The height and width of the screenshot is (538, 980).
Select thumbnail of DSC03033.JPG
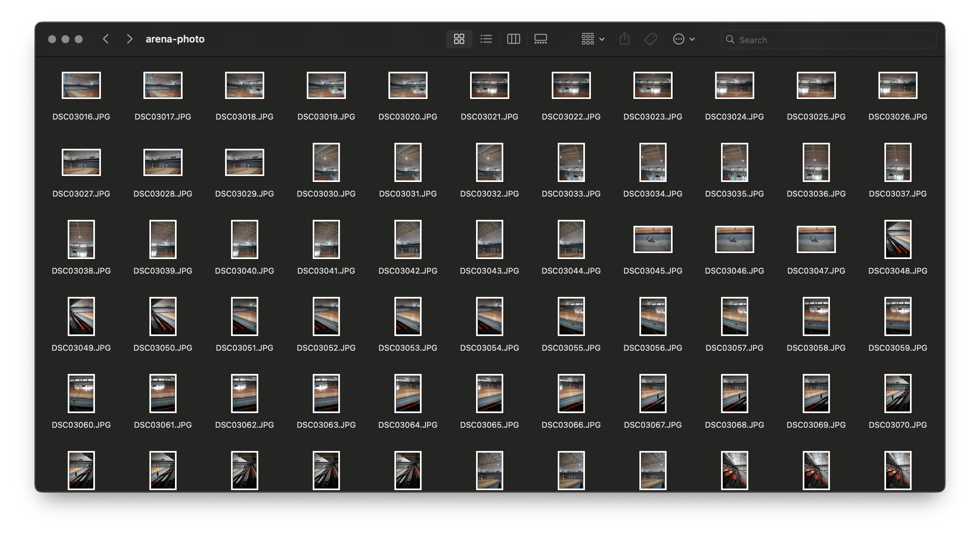click(571, 162)
